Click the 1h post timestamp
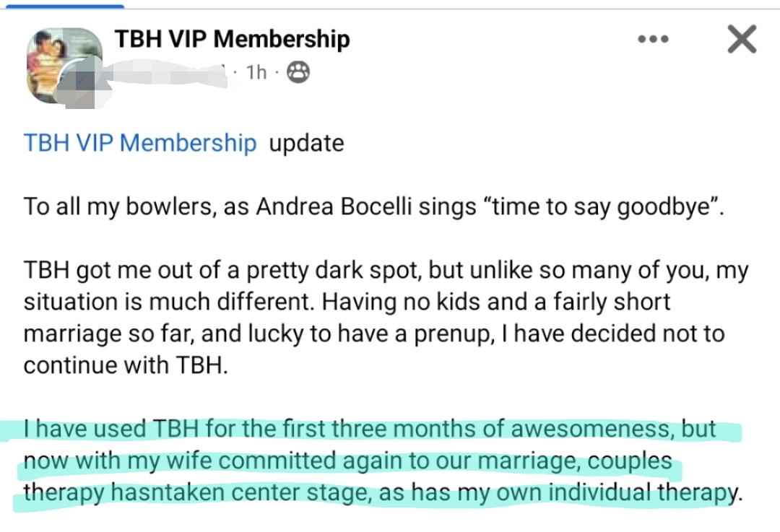Viewport: 780px width, 532px height. (256, 72)
